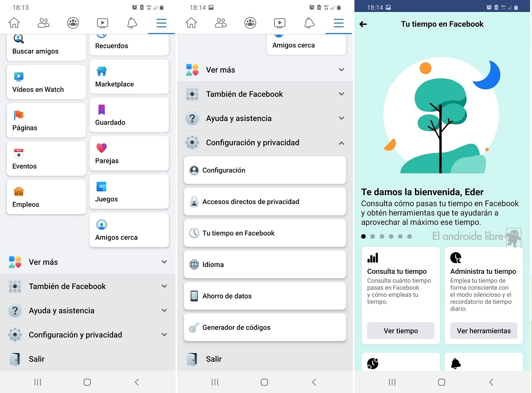Open Juegos shortcut card
The image size is (532, 393).
(129, 192)
